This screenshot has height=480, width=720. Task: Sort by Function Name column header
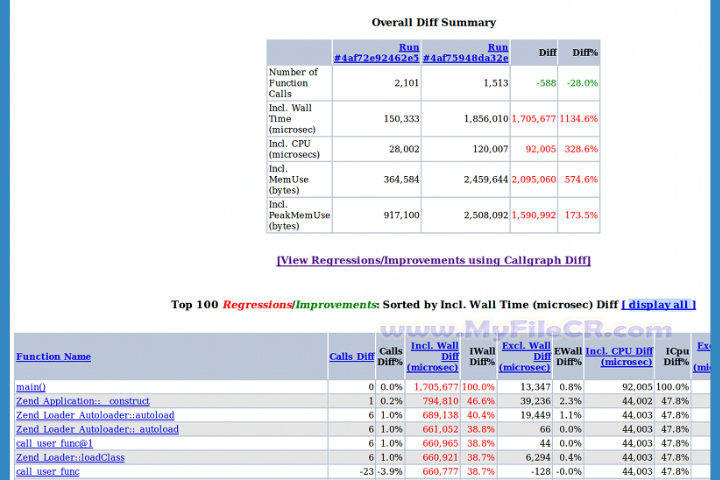(53, 357)
